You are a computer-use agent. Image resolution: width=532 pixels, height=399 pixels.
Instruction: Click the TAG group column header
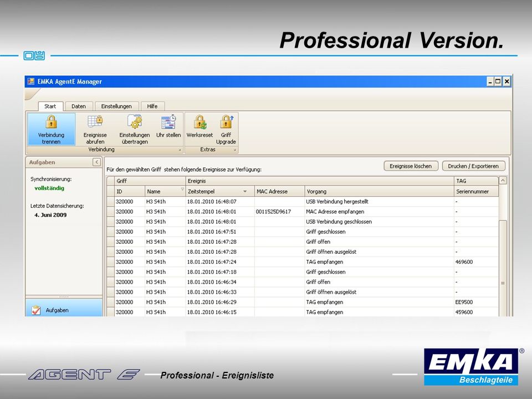[477, 181]
